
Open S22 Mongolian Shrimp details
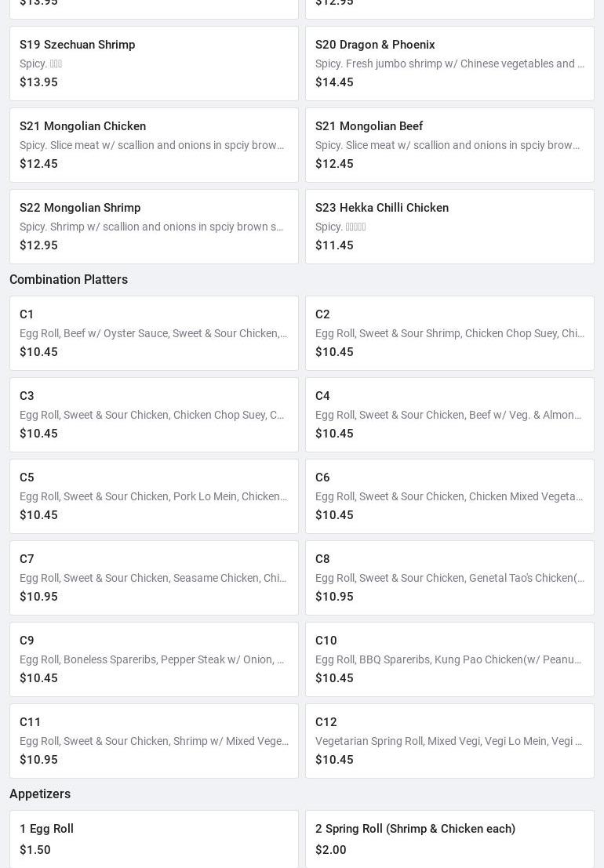point(154,227)
